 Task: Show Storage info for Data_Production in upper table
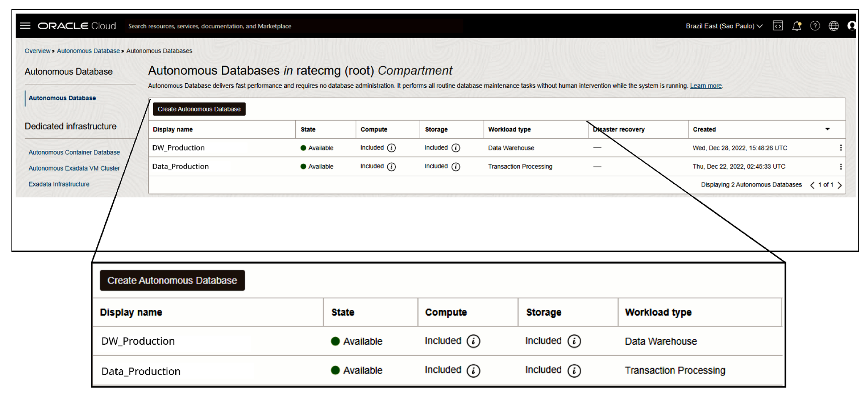pyautogui.click(x=456, y=167)
